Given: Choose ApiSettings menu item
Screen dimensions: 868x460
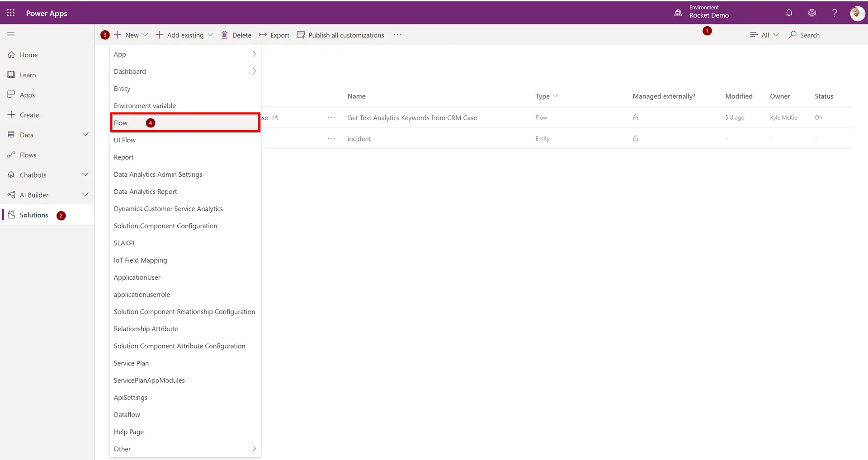Looking at the screenshot, I should (185, 397).
